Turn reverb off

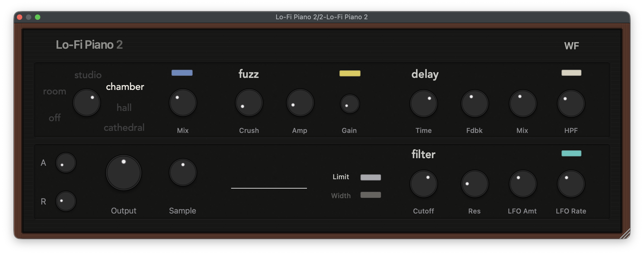pos(54,118)
